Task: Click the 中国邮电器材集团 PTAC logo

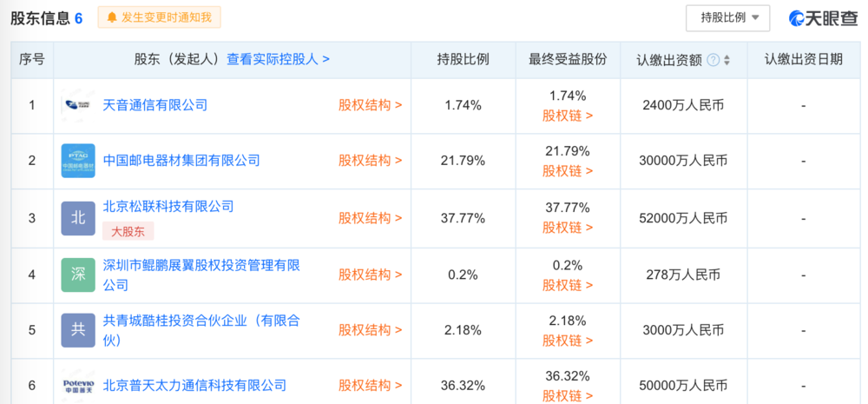Action: (x=78, y=161)
